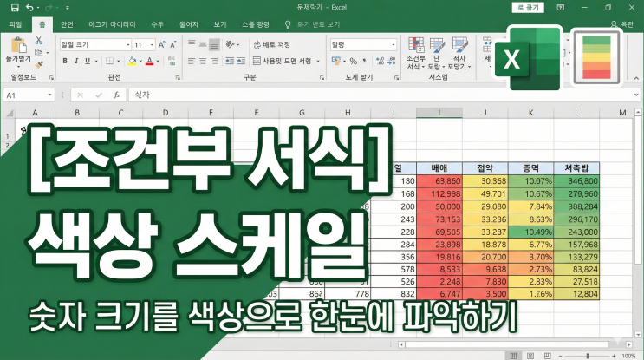Click the Increase Indent icon
This screenshot has width=644, height=360.
point(241,61)
